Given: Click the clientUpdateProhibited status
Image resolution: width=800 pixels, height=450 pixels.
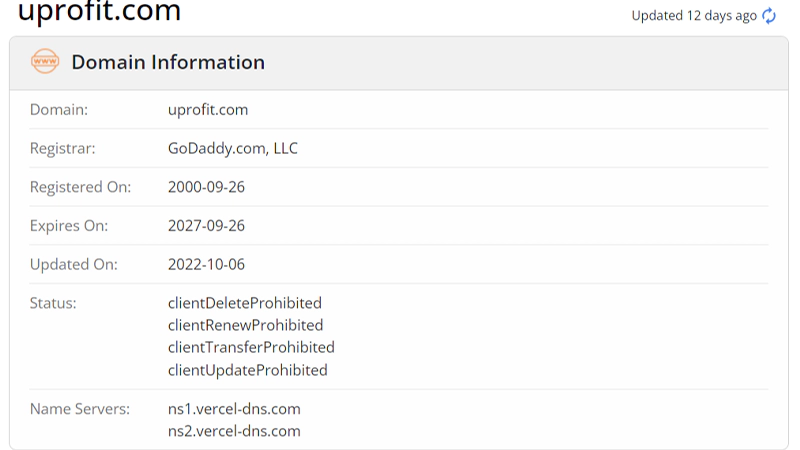Looking at the screenshot, I should click(x=248, y=370).
